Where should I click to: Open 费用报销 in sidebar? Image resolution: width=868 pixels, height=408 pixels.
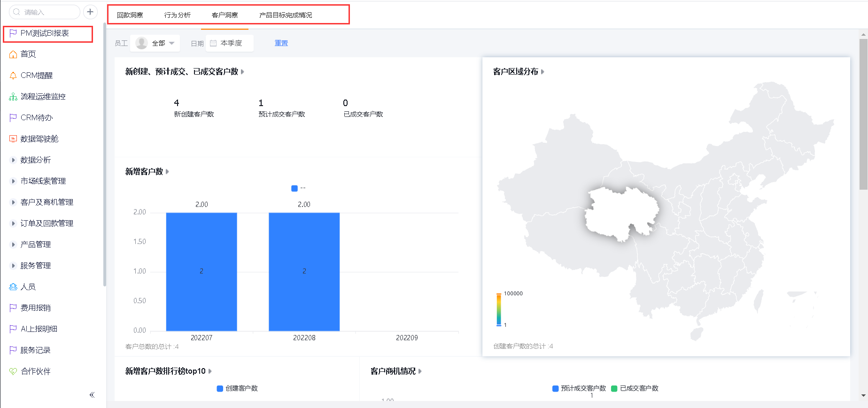(36, 308)
